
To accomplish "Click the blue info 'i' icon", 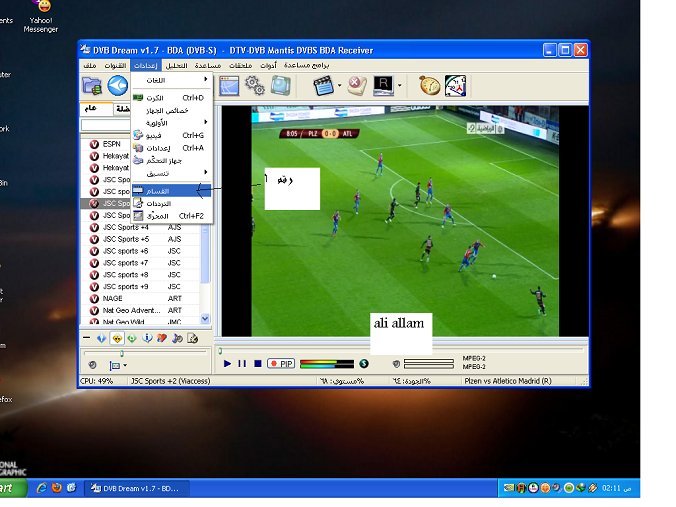I will pos(147,338).
